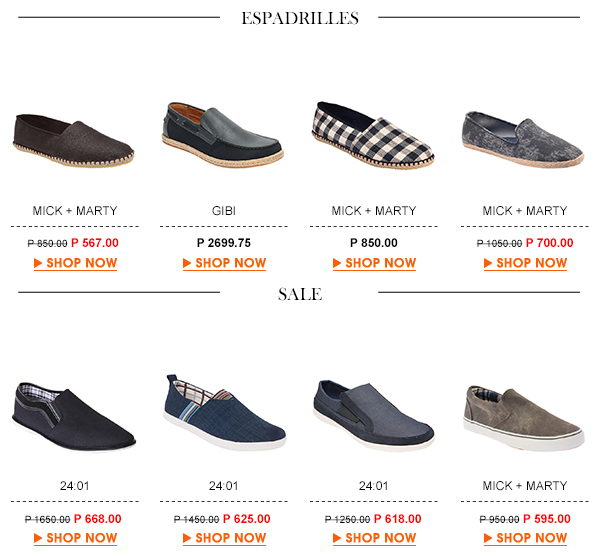The image size is (600, 556).
Task: Select the navy grey 24:01 slip-on image
Action: coord(374,414)
